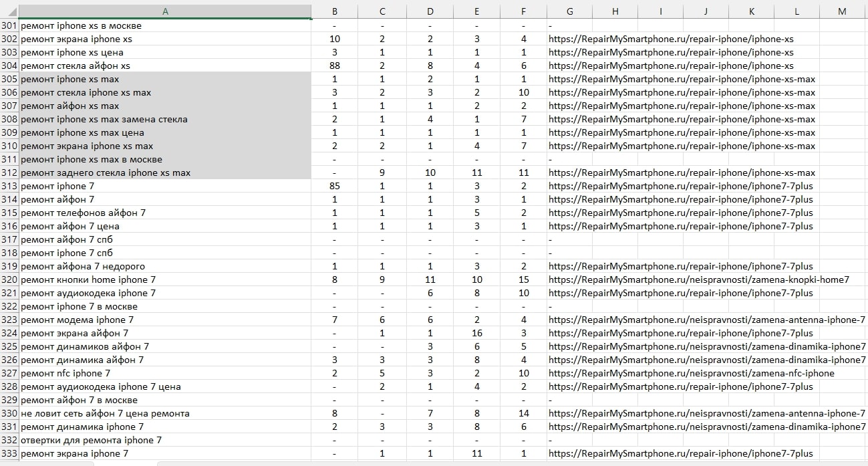The width and height of the screenshot is (868, 466).
Task: Select column G header
Action: 569,11
